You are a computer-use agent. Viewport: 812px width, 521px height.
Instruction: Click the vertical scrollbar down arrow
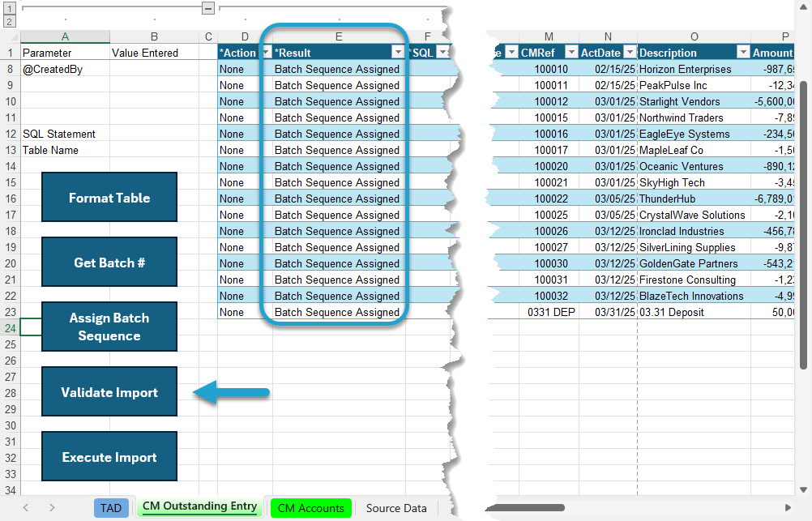coord(803,489)
